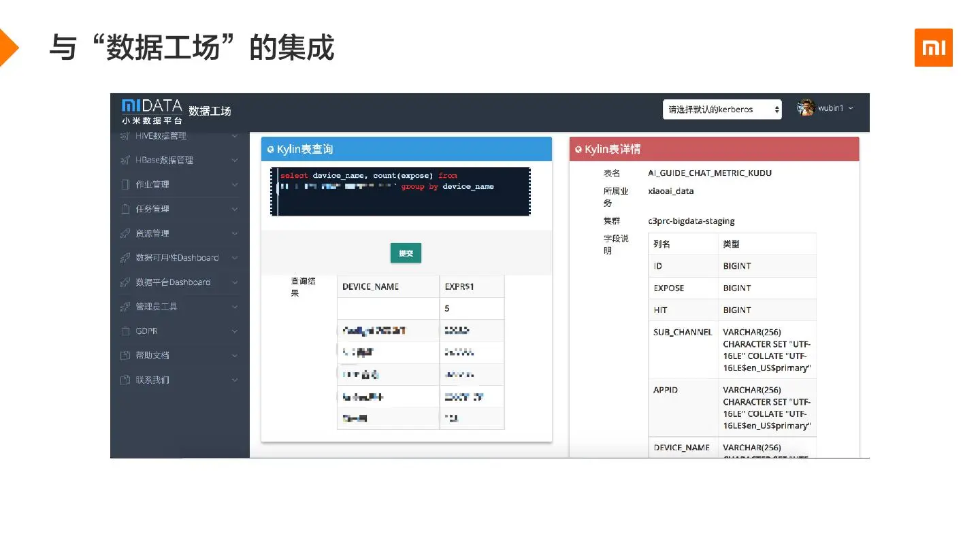
Task: Click the Kylin表查询 panel title
Action: click(305, 149)
